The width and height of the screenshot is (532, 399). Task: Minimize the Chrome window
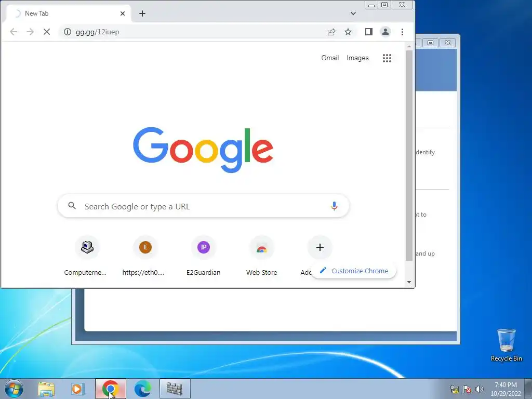click(x=371, y=5)
